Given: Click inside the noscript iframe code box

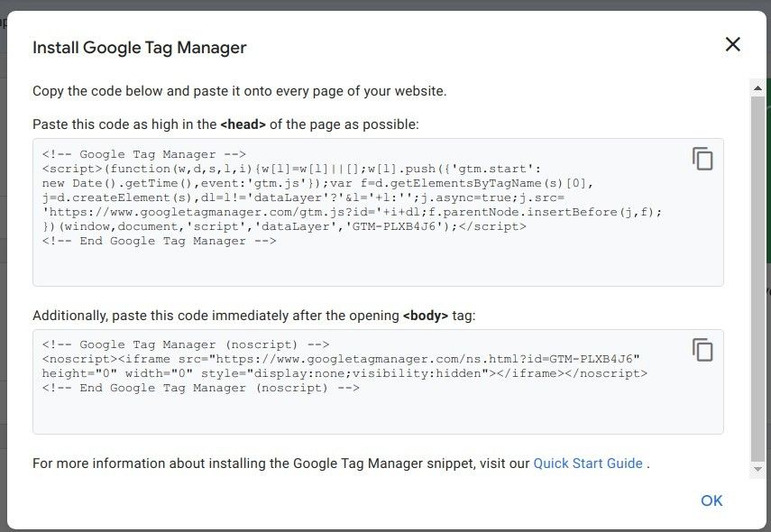Looking at the screenshot, I should [x=378, y=381].
